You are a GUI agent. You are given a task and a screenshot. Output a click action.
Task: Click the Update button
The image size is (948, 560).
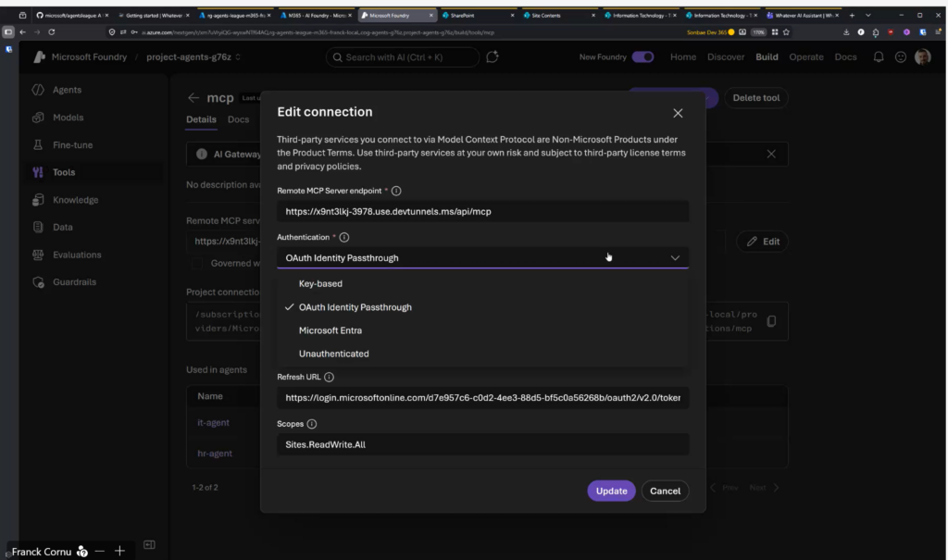pyautogui.click(x=611, y=492)
